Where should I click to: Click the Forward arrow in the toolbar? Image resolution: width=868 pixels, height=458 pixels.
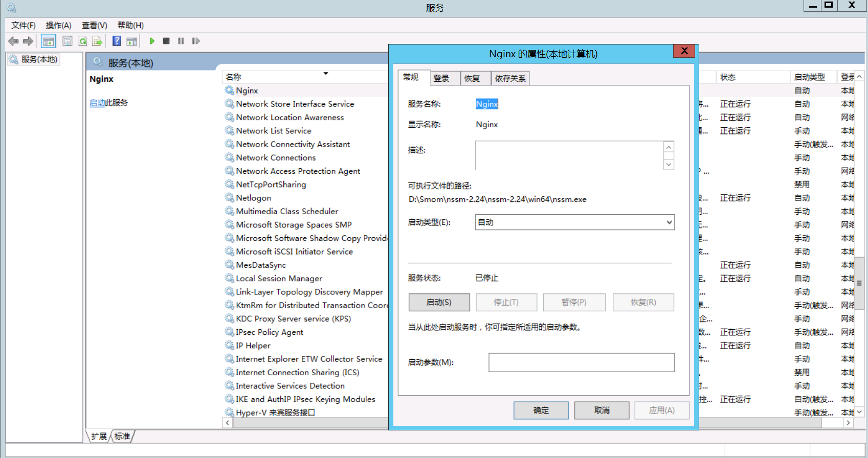coord(28,41)
